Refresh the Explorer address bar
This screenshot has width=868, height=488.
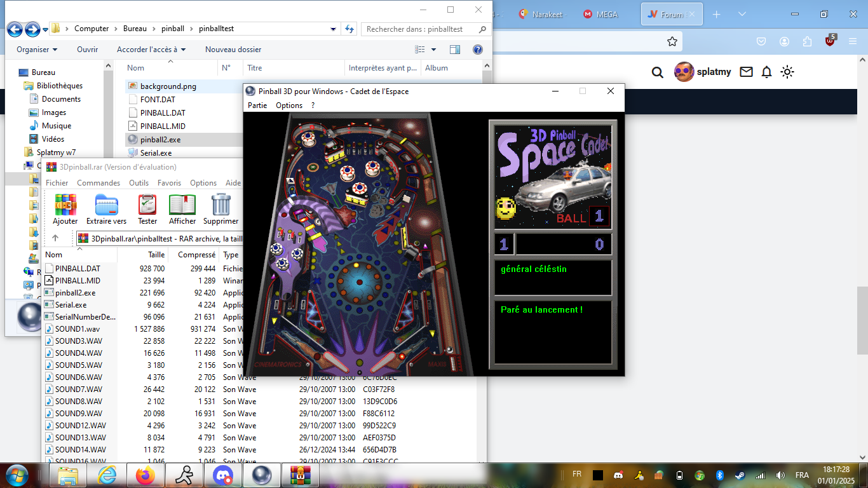(x=349, y=29)
